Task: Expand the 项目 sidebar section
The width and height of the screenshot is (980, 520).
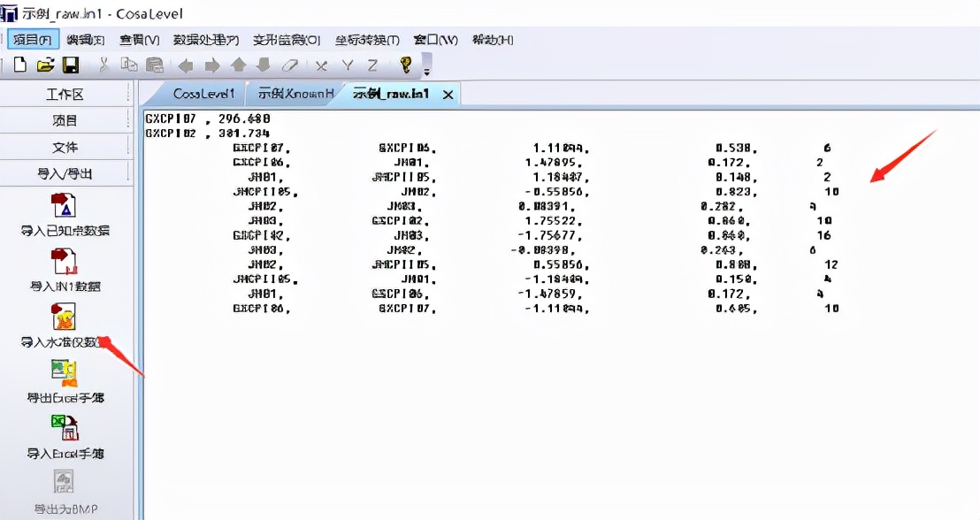Action: (65, 120)
